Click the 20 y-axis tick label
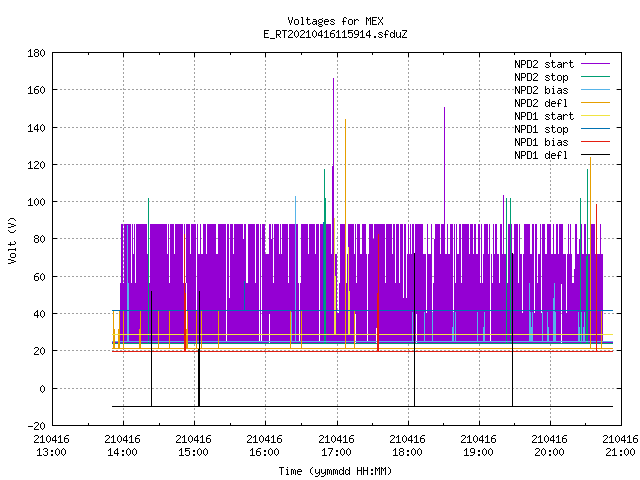 click(39, 351)
